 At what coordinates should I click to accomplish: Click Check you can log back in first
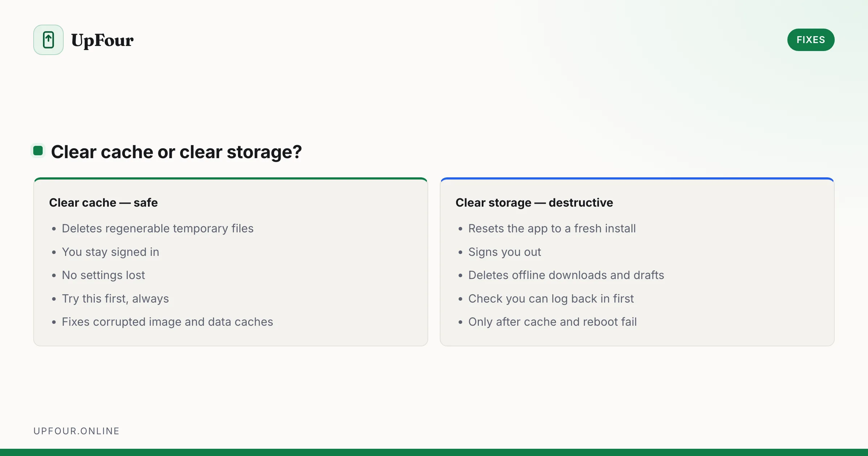tap(551, 299)
